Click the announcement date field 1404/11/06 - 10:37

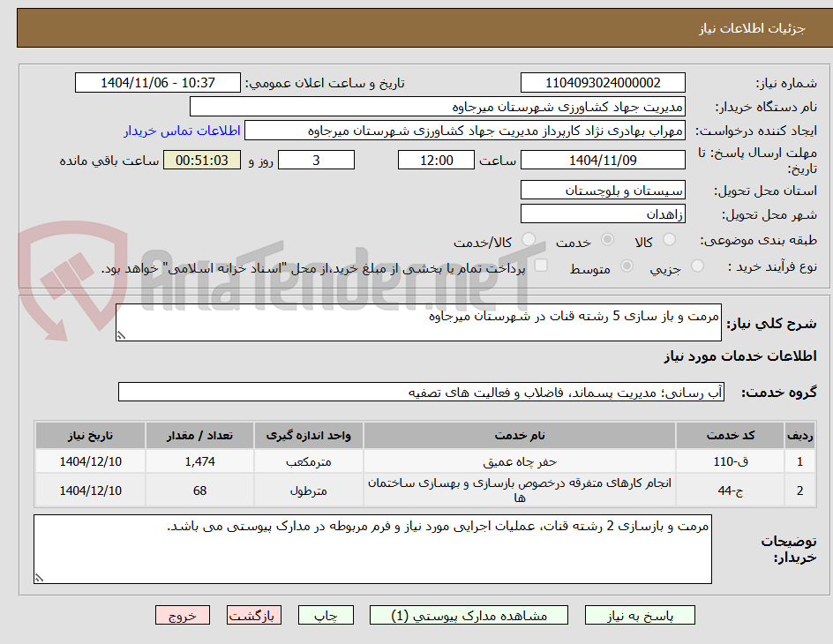click(x=158, y=83)
